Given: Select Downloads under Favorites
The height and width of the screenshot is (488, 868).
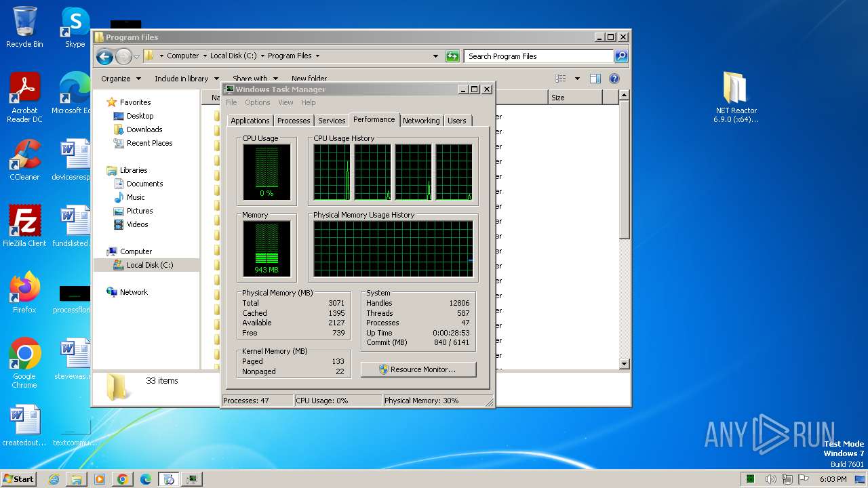Looking at the screenshot, I should click(144, 129).
